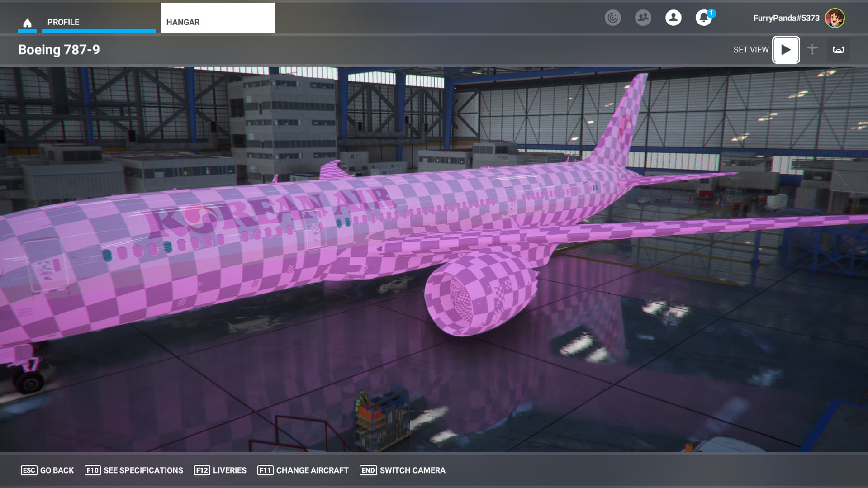The image size is (868, 488).
Task: Choose CHANGE AIRCRAFT
Action: (313, 470)
